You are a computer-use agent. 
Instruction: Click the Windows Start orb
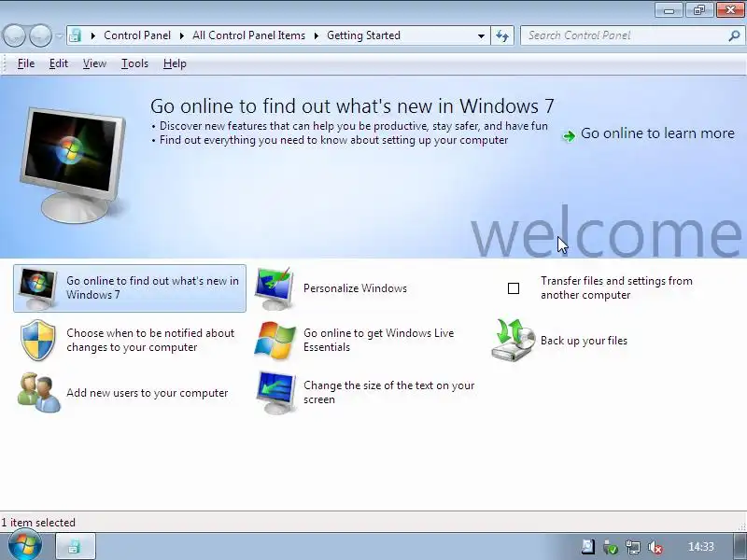coord(25,546)
